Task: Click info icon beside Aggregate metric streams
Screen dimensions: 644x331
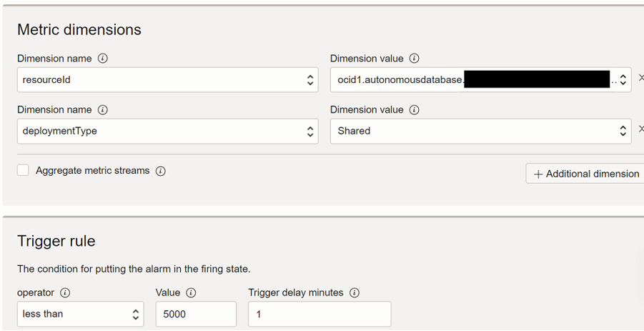Action: point(161,172)
